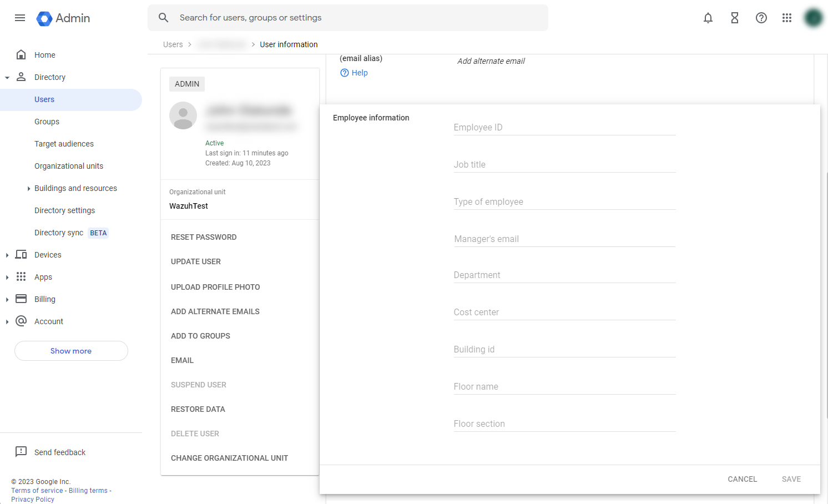The image size is (828, 504).
Task: Expand Buildings and resources submenu
Action: click(x=29, y=189)
